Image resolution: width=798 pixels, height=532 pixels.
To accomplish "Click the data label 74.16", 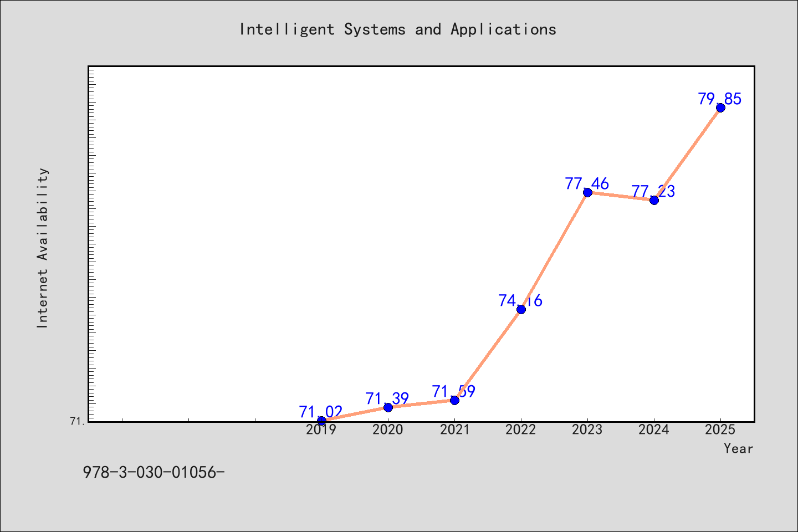I will click(520, 300).
